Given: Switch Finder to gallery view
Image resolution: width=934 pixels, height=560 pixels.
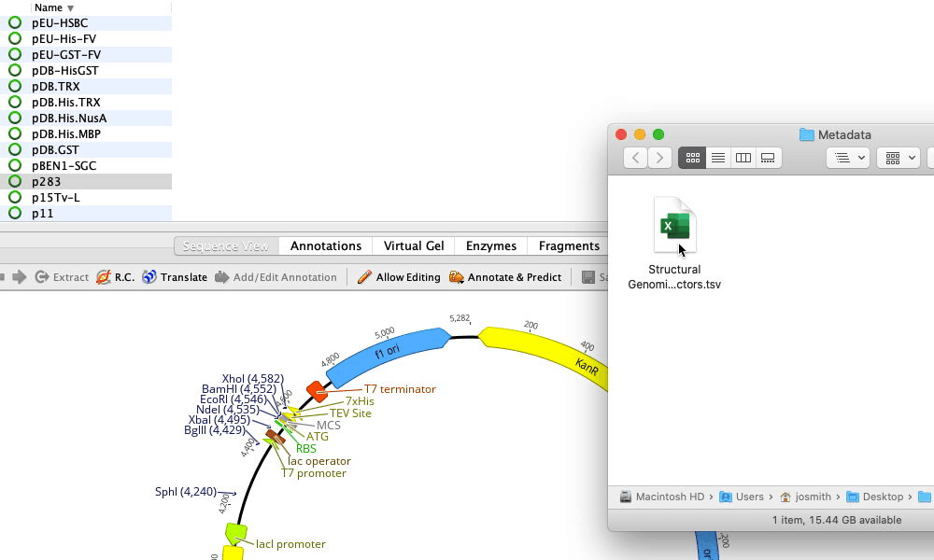Looking at the screenshot, I should coord(769,158).
